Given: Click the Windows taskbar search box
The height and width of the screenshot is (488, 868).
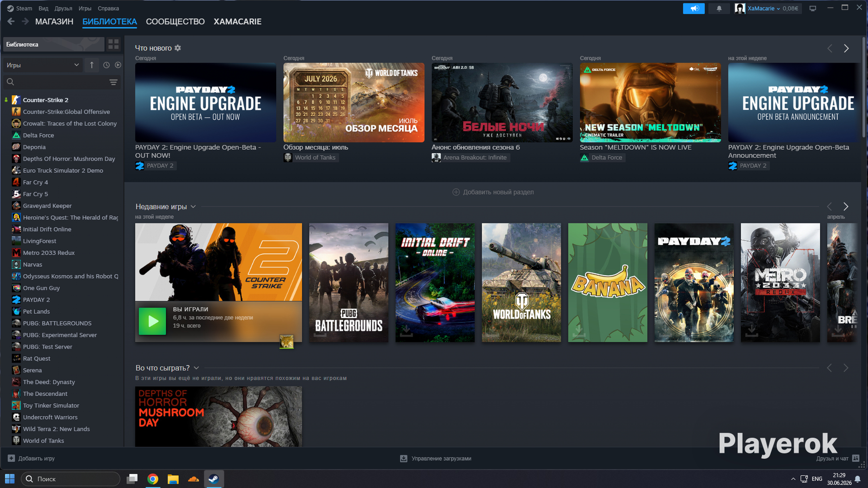Looking at the screenshot, I should pyautogui.click(x=71, y=479).
